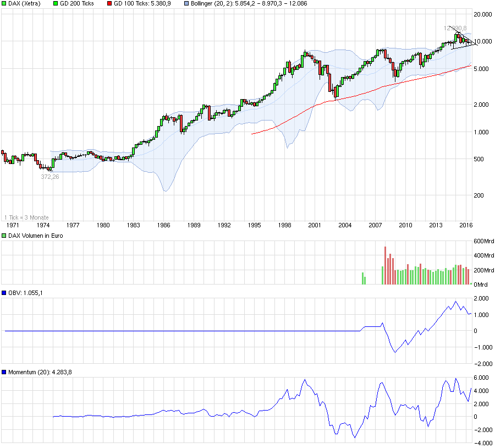Click the 1983 year label on the time axis

pyautogui.click(x=133, y=225)
